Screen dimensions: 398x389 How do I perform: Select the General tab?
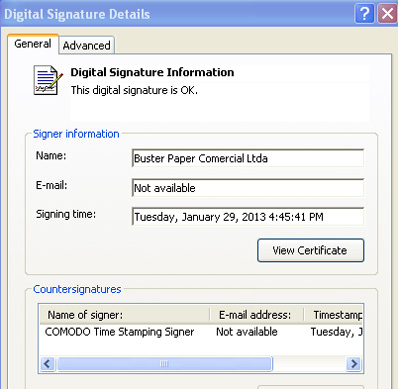point(33,44)
